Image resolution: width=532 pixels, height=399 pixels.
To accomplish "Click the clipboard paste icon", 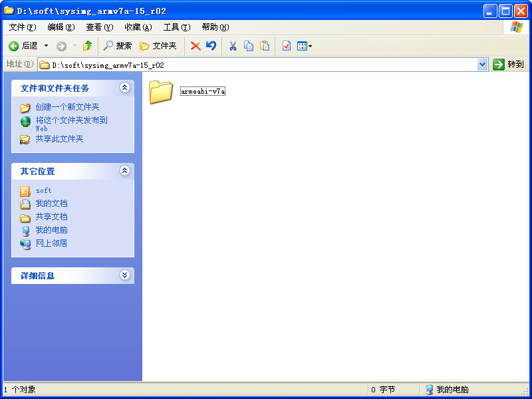I will [x=265, y=46].
